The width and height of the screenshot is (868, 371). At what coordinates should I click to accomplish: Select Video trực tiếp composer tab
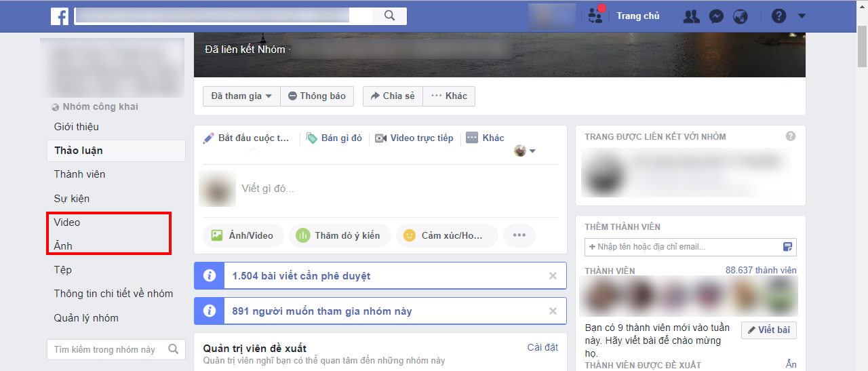[x=414, y=138]
